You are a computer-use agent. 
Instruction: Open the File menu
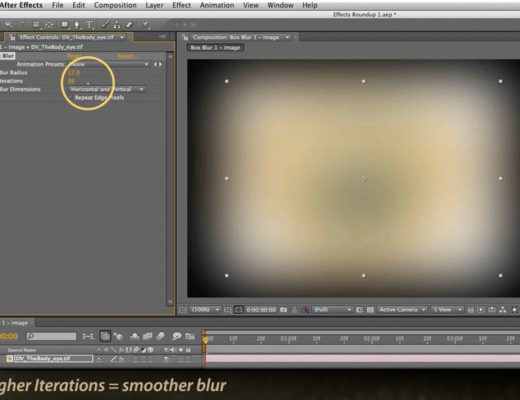(57, 5)
